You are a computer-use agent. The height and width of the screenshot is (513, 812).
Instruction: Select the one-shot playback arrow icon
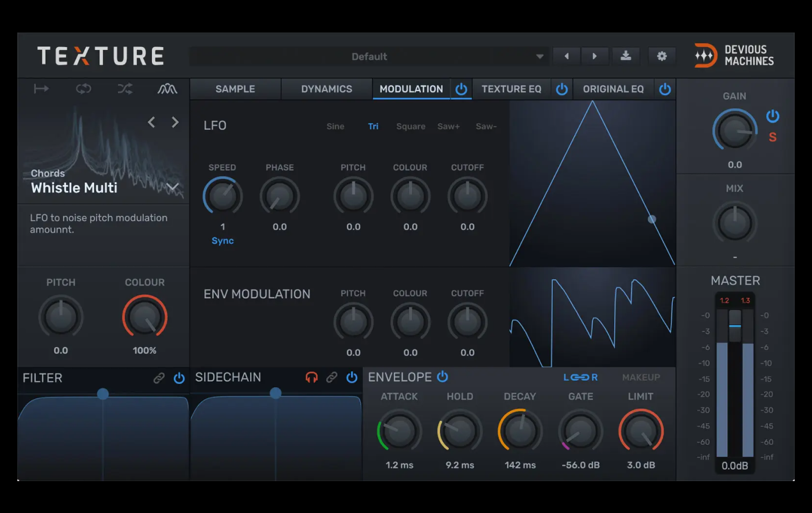[x=41, y=89]
